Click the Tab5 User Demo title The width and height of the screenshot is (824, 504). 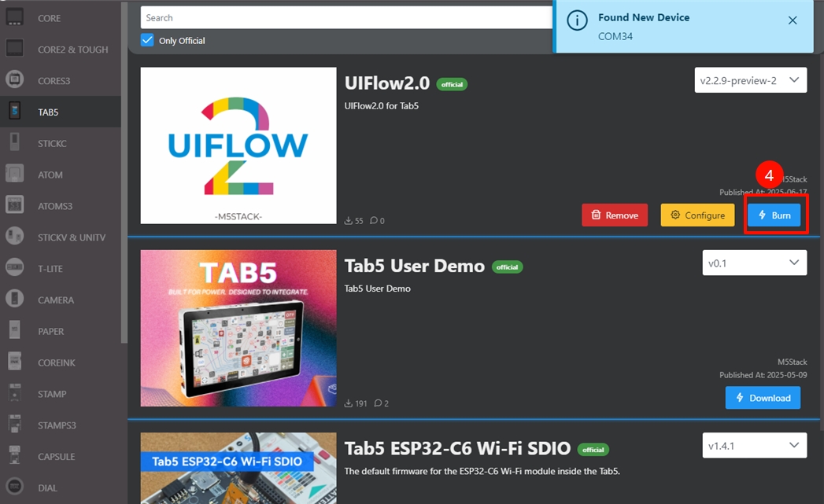(x=415, y=266)
